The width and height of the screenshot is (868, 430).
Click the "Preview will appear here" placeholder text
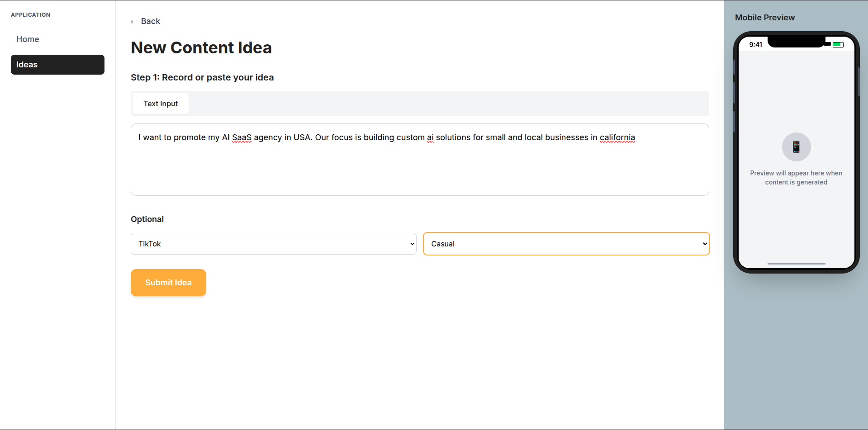click(796, 178)
